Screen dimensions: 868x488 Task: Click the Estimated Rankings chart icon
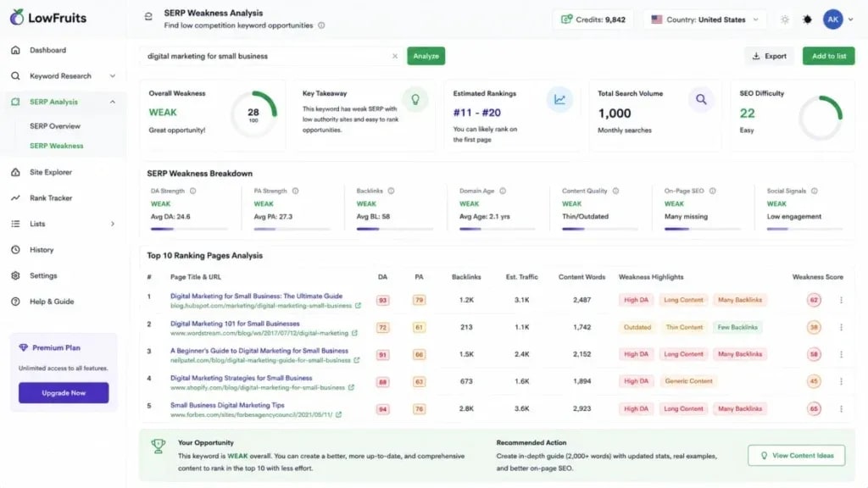[559, 100]
